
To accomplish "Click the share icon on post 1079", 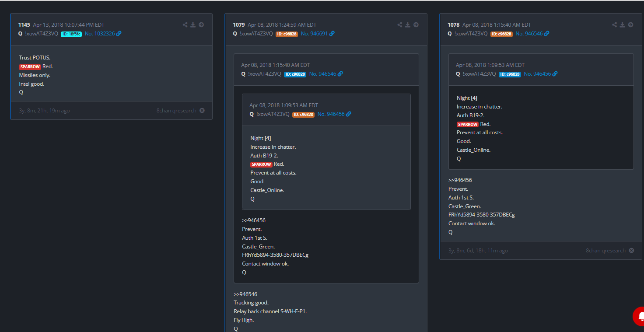I will click(x=400, y=25).
